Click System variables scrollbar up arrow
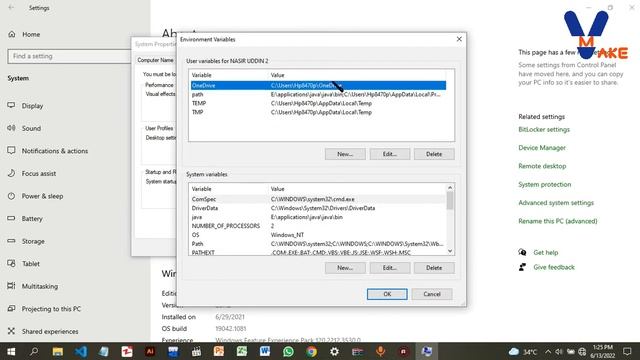The width and height of the screenshot is (640, 360). pyautogui.click(x=450, y=188)
